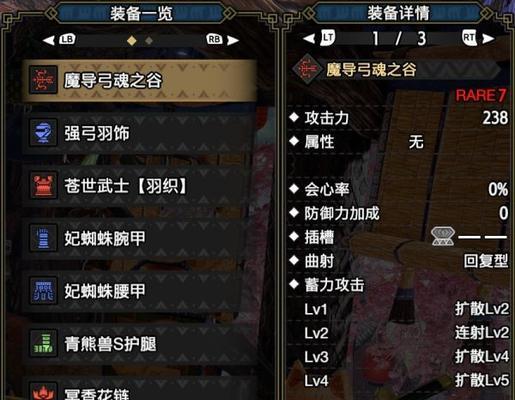Select the 强弓羽饰 equipment entry
515x400 pixels.
(x=139, y=133)
